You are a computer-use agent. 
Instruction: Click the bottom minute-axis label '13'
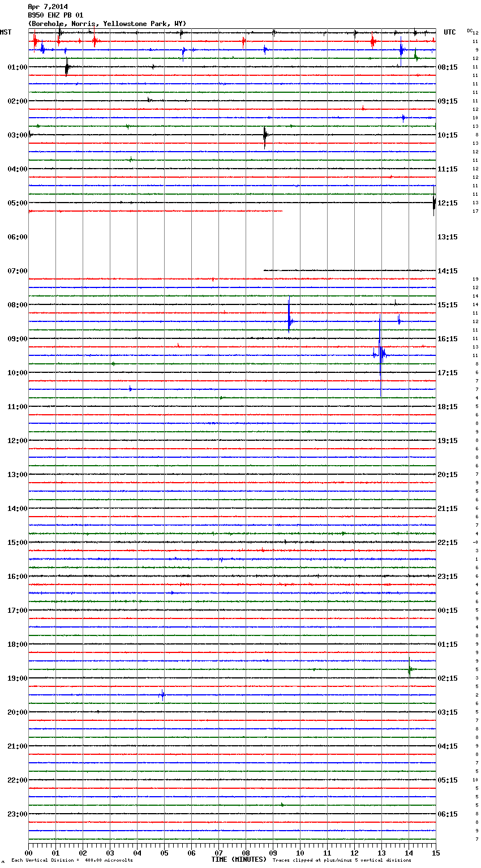tap(381, 853)
